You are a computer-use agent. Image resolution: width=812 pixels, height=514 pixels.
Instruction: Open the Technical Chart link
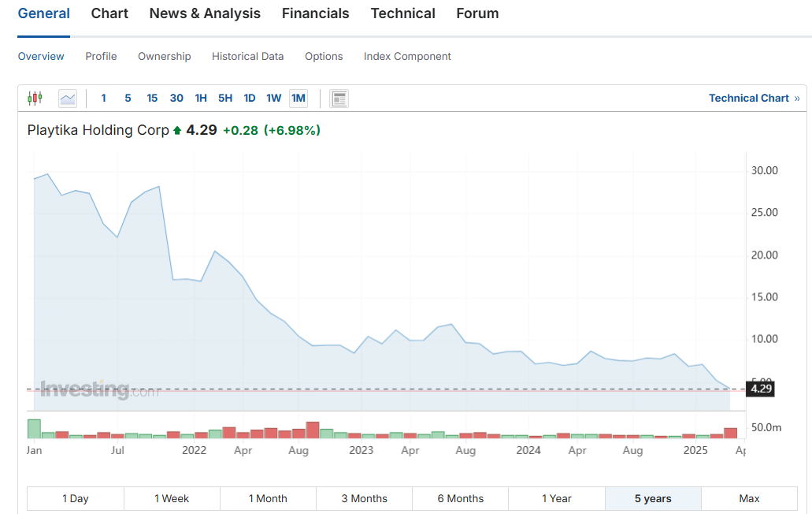point(754,99)
